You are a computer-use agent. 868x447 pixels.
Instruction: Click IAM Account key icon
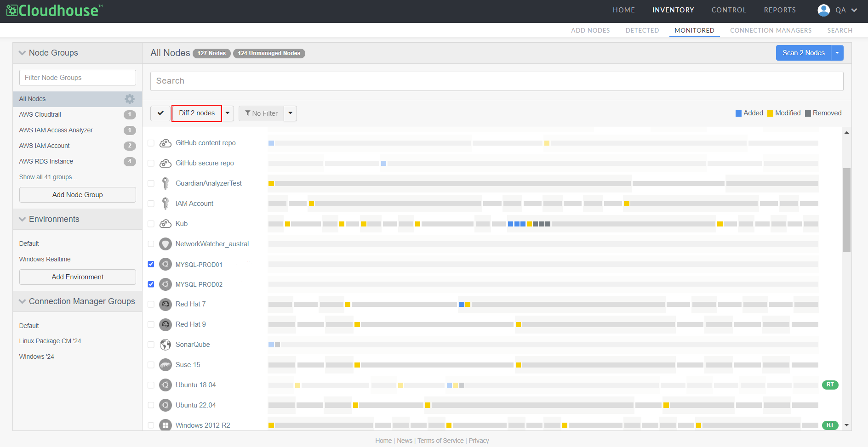(166, 204)
